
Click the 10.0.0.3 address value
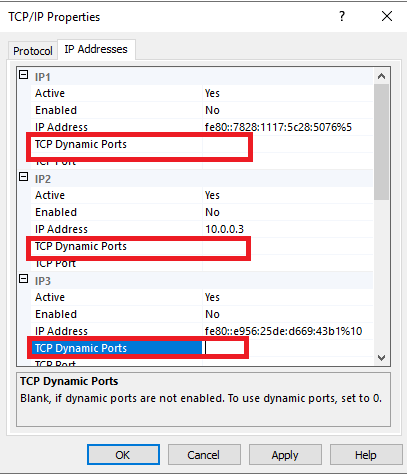click(224, 229)
